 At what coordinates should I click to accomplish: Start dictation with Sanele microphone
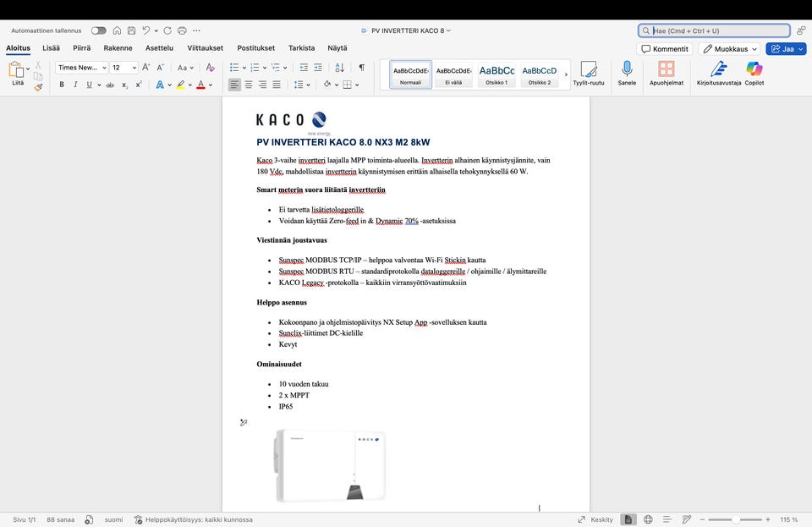(627, 73)
